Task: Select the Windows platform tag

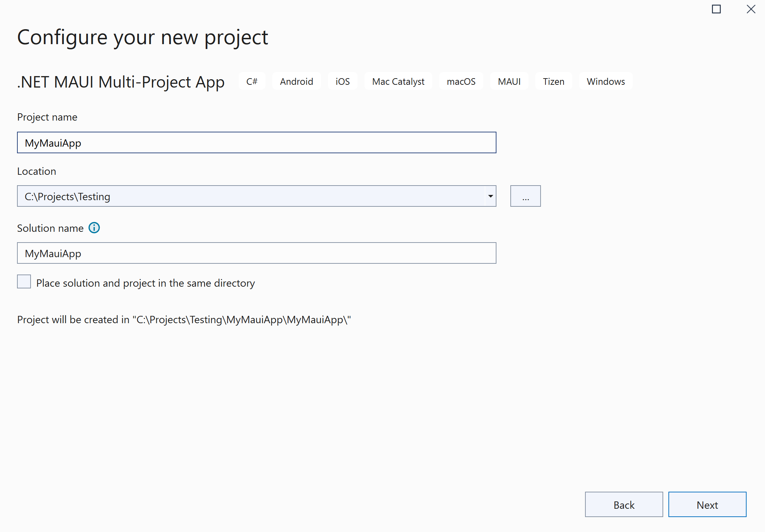Action: pos(606,81)
